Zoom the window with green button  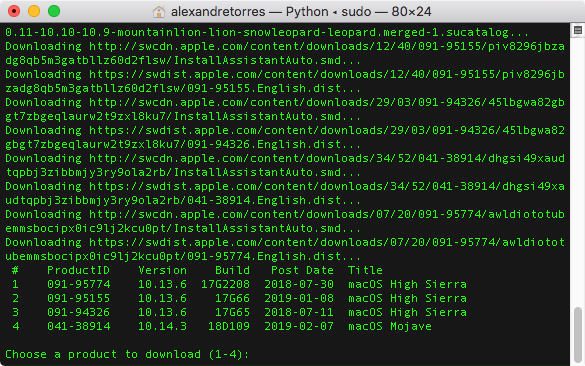[54, 11]
